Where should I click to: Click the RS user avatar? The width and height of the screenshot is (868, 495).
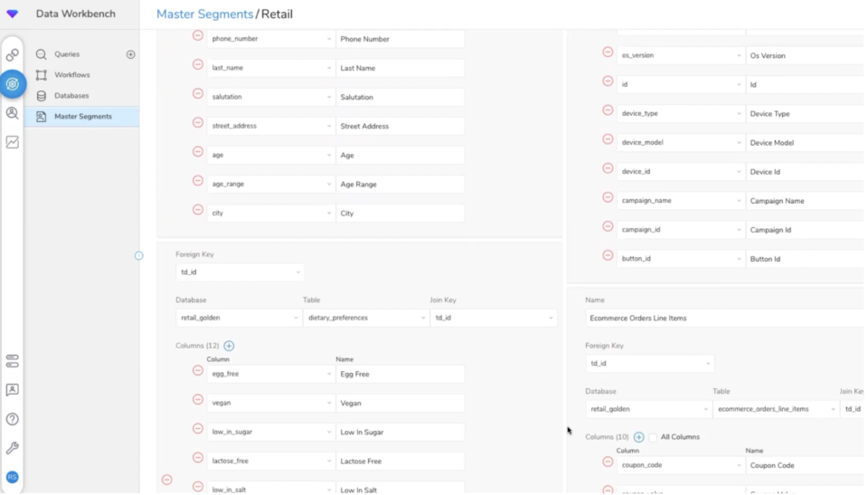12,477
